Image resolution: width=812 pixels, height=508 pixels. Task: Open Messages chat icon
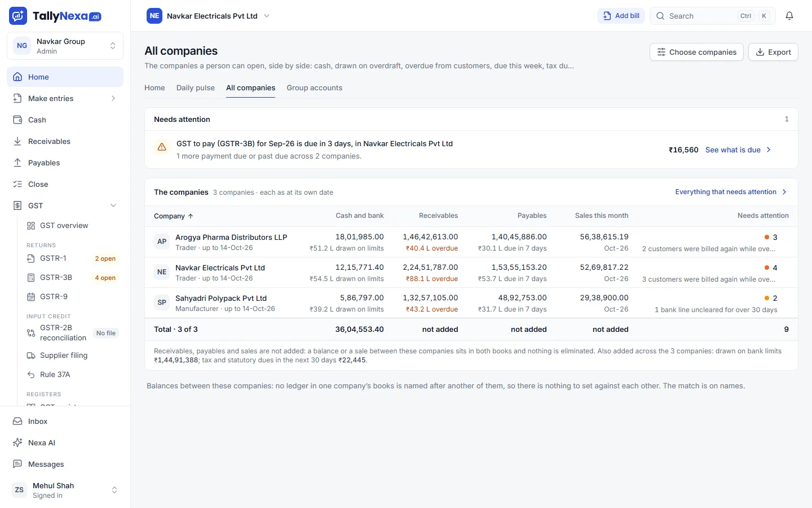[17, 464]
